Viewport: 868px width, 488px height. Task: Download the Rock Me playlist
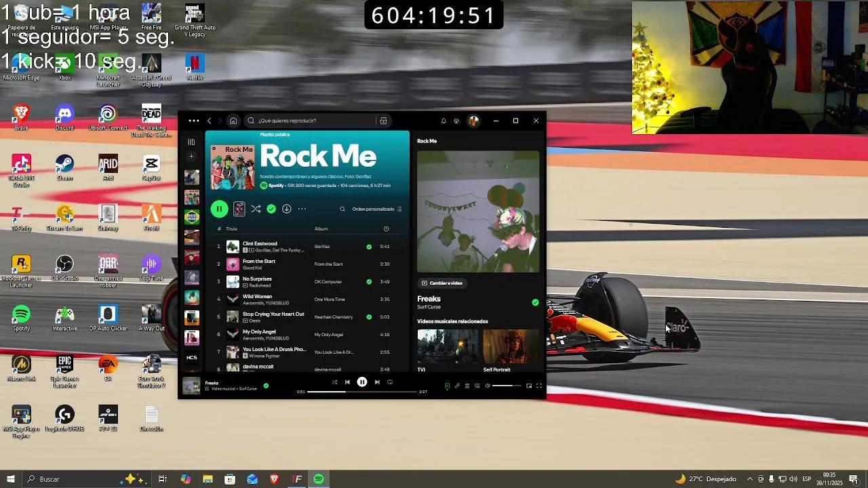(287, 209)
